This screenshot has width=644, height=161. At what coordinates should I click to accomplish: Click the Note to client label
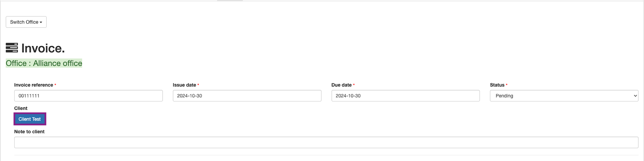tap(30, 132)
